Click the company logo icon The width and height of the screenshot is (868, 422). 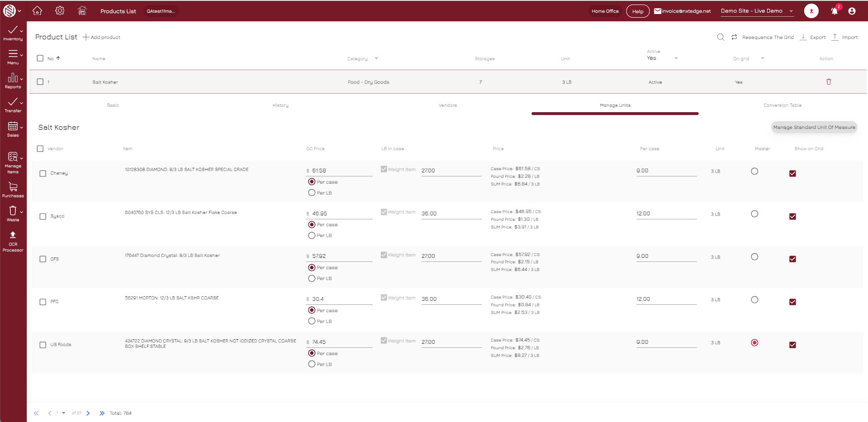coord(9,11)
